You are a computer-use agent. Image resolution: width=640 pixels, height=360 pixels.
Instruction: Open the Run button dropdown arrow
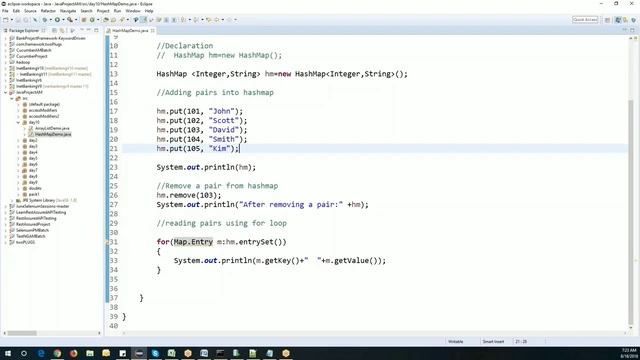coord(63,20)
